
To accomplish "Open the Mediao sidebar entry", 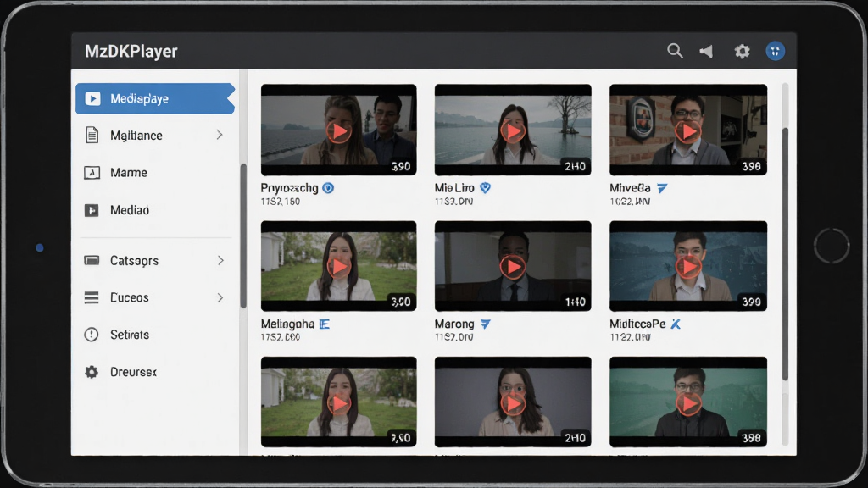I will pos(155,210).
